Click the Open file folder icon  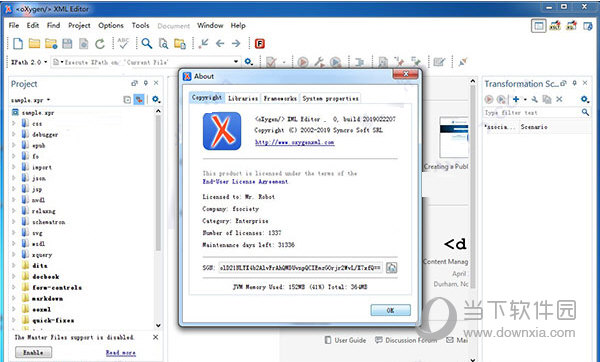click(x=34, y=44)
